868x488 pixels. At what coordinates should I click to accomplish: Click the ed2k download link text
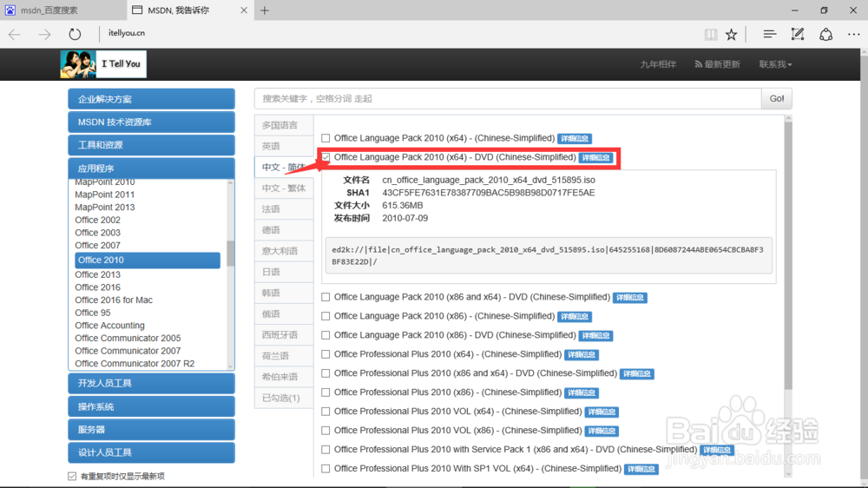point(548,255)
